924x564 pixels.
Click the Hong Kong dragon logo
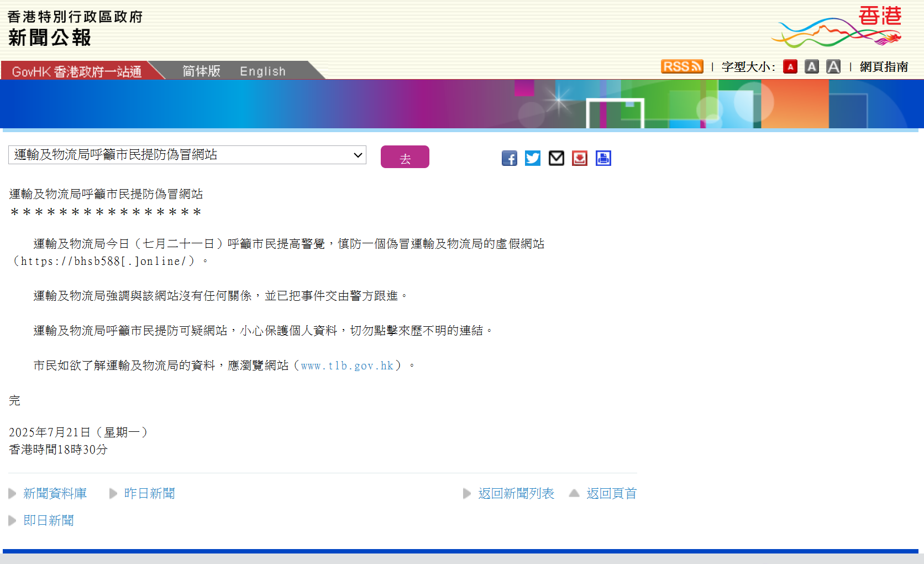(x=837, y=28)
